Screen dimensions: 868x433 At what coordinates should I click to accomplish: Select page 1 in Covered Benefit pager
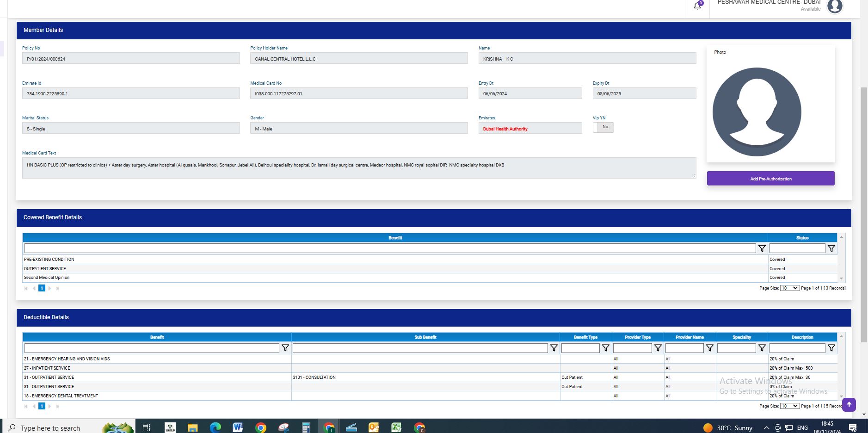42,288
